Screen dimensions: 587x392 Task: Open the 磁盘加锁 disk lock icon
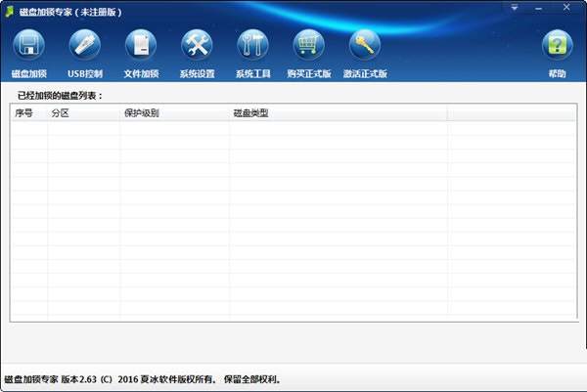click(x=28, y=45)
